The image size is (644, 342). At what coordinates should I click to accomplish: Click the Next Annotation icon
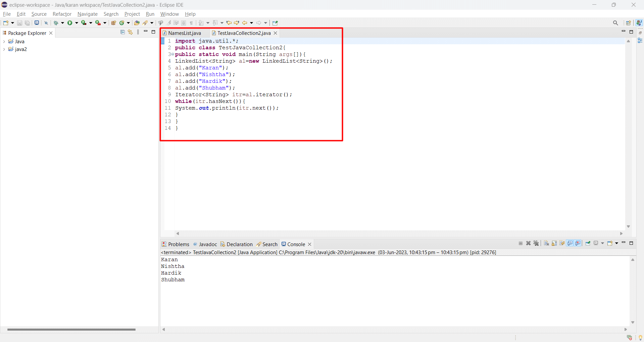pyautogui.click(x=201, y=23)
